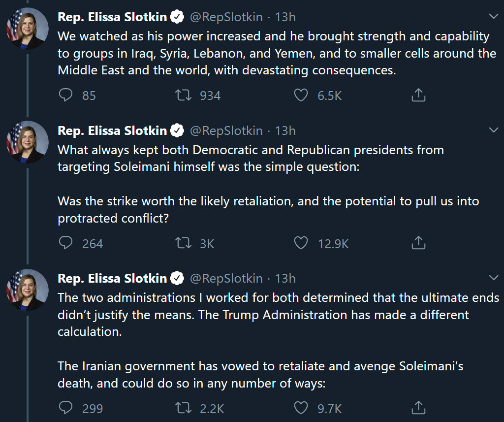Retweet the tweet with 3K retweets
This screenshot has height=422, width=504.
click(183, 243)
